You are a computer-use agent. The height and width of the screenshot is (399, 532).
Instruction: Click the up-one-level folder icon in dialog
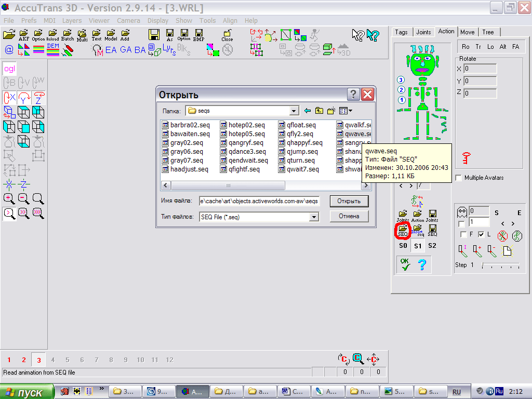point(319,111)
